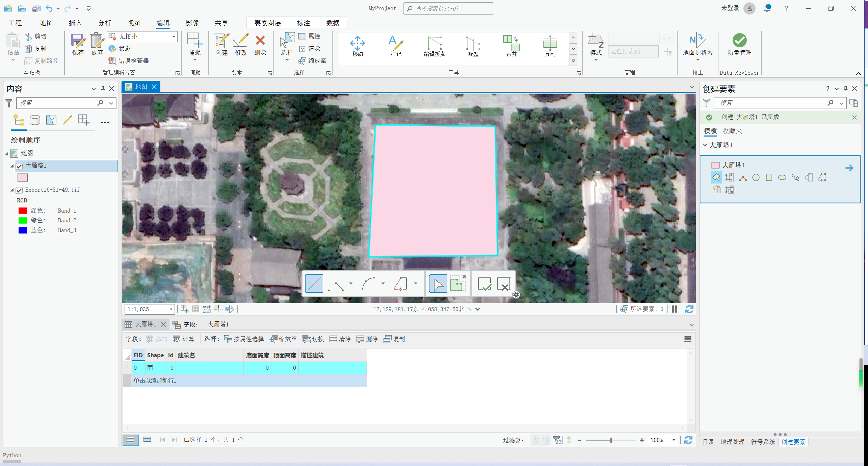
Task: Click Zoom To (缩放至) in selection group
Action: [312, 60]
